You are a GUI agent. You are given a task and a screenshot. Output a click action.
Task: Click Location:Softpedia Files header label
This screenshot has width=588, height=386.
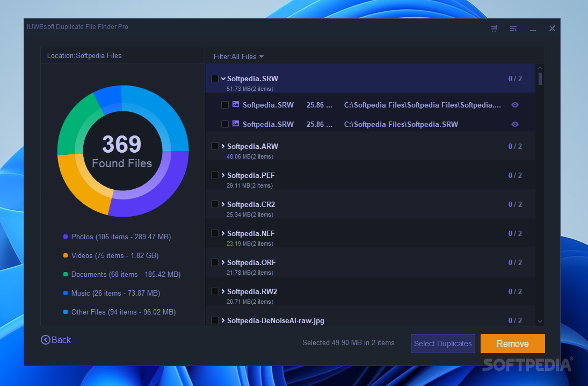(x=84, y=55)
